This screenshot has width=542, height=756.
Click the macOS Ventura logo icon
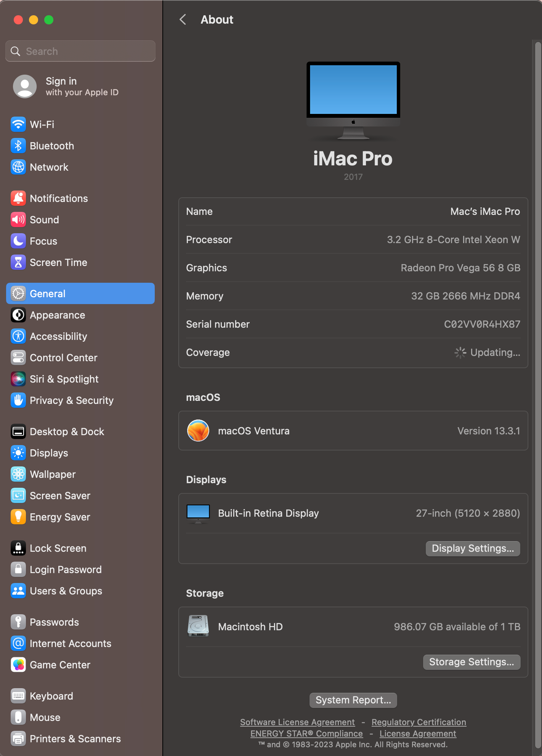click(198, 431)
